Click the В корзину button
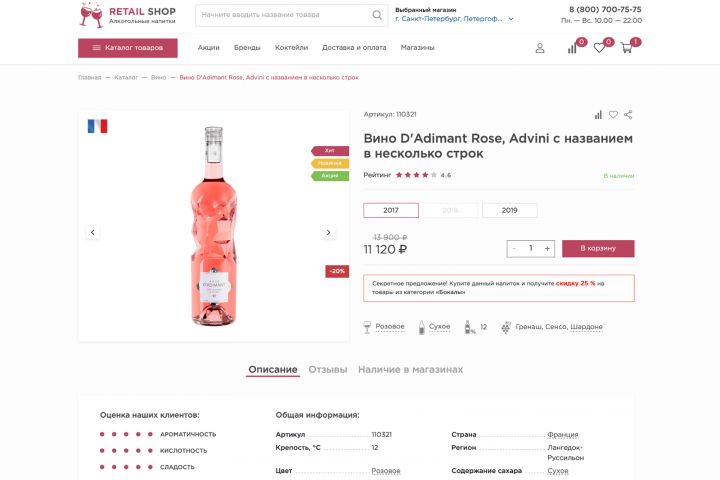Screen dimensions: 720x480 [598, 248]
